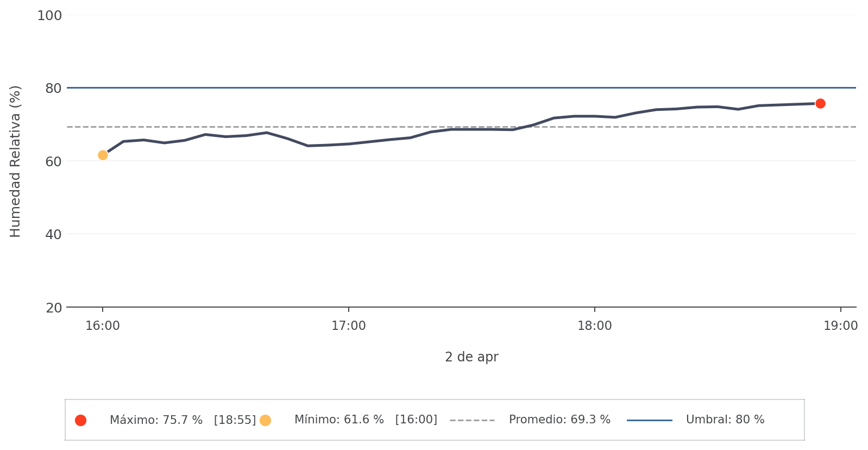
Task: Click the orange minimum point on the chart line
Action: [x=103, y=155]
